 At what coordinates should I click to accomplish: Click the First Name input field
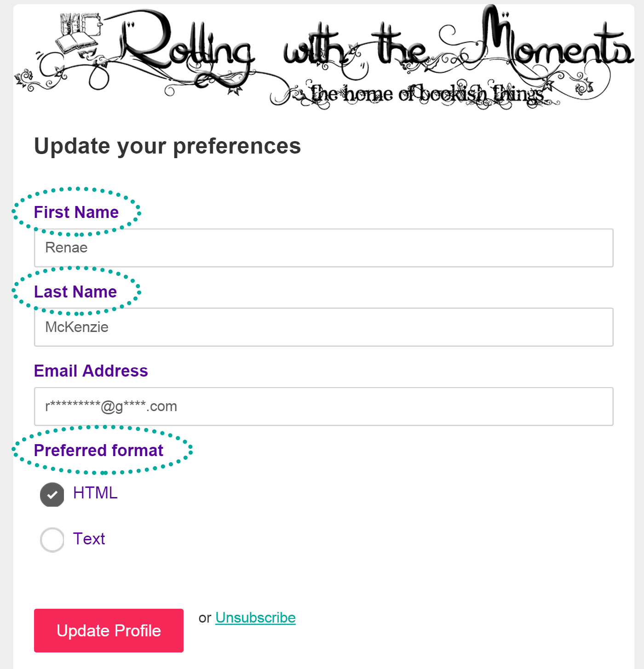323,248
